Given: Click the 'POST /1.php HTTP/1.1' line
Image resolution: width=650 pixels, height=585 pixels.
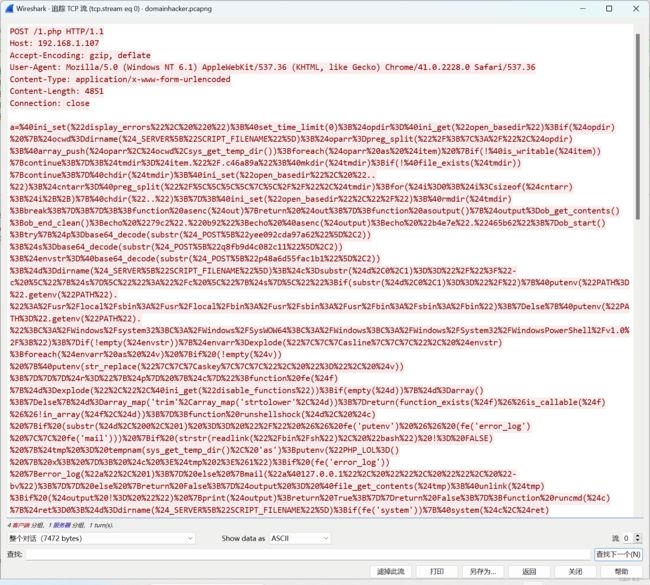Looking at the screenshot, I should 57,32.
